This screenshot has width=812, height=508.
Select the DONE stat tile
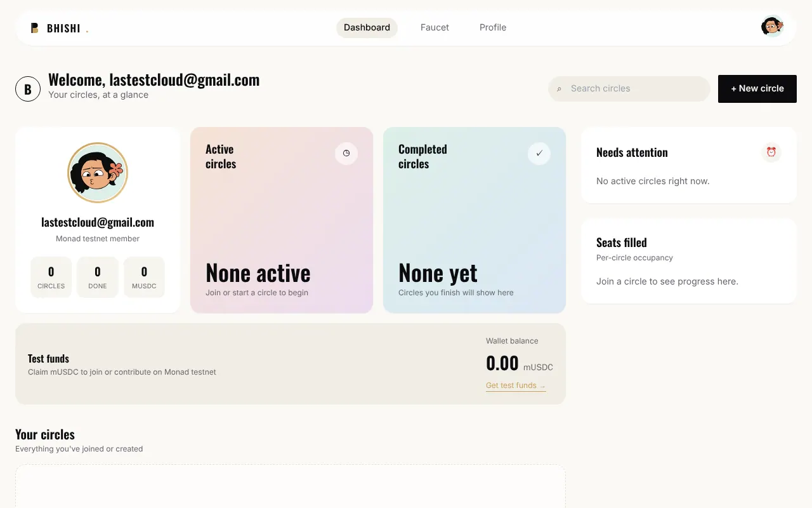coord(98,277)
